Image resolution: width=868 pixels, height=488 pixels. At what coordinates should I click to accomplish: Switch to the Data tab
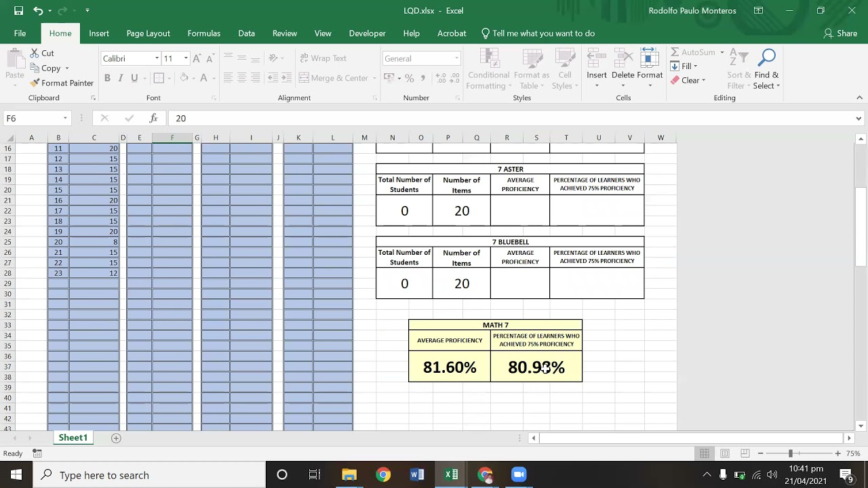pos(246,33)
